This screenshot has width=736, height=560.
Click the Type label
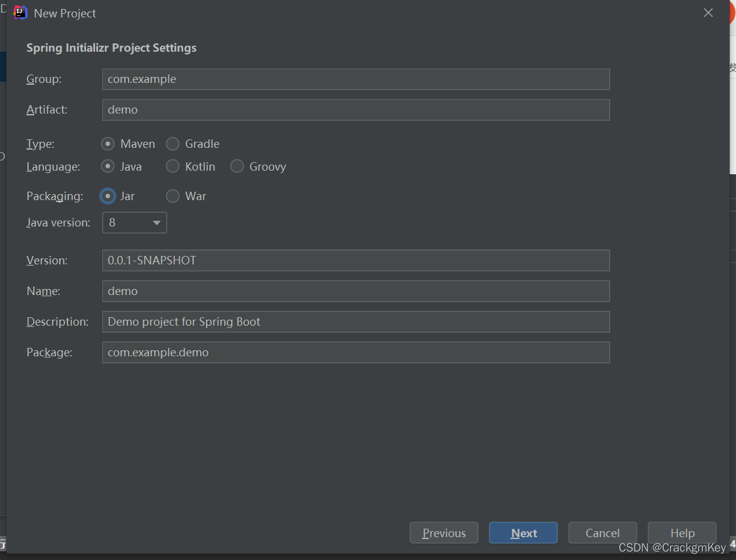point(40,144)
